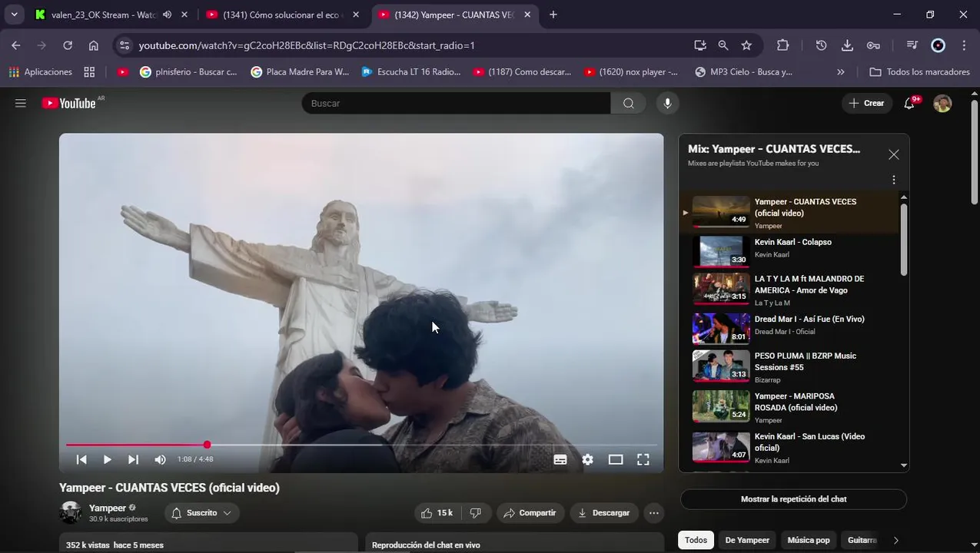Open the Escucha LT 16 Radio bookmark
Viewport: 980px width, 553px height.
point(411,71)
